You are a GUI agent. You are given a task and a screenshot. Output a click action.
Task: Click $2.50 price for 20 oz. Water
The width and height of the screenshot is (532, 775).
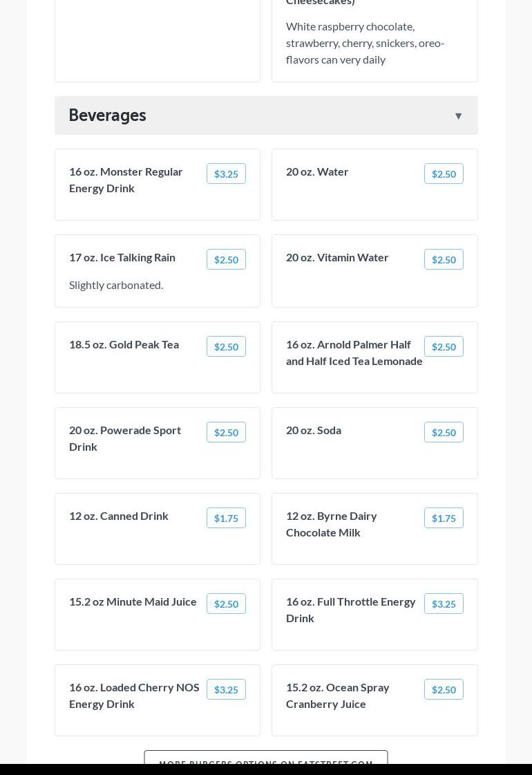(444, 174)
